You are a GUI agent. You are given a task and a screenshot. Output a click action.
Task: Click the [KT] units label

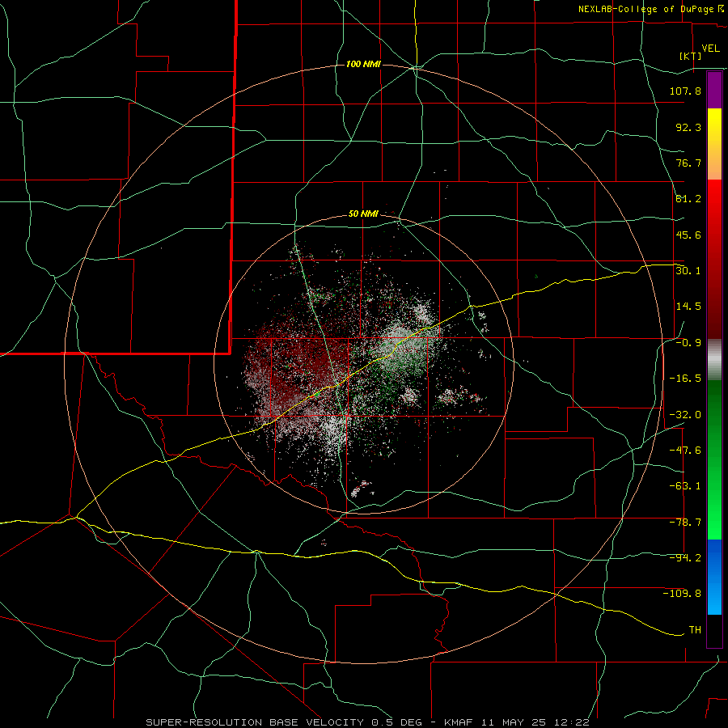tap(690, 56)
